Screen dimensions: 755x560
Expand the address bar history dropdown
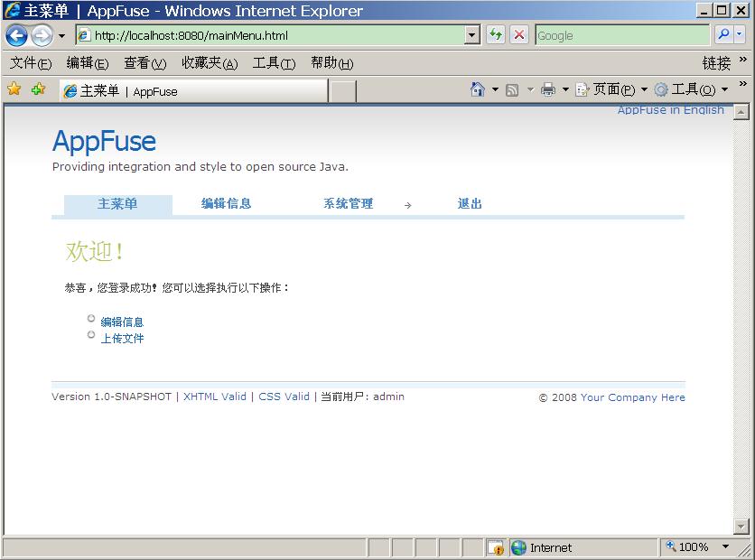click(472, 35)
